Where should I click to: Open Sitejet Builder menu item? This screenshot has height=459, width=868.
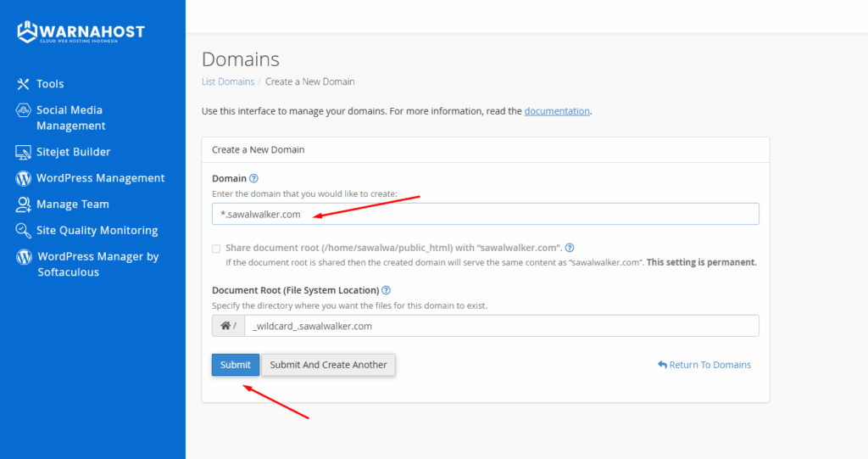(x=73, y=152)
